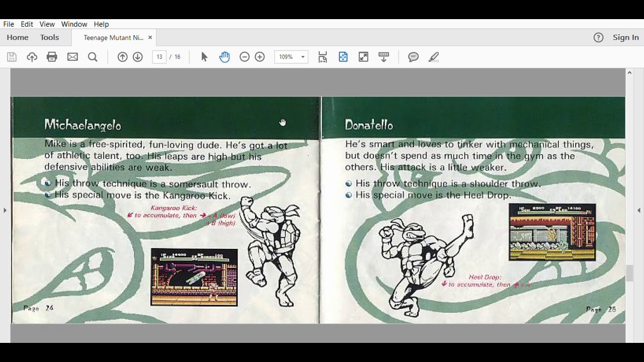The image size is (644, 362).
Task: Click the Save file icon
Action: point(12,57)
